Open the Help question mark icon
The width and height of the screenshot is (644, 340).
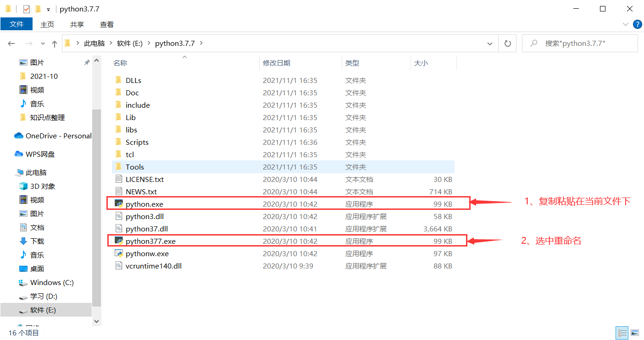(637, 24)
